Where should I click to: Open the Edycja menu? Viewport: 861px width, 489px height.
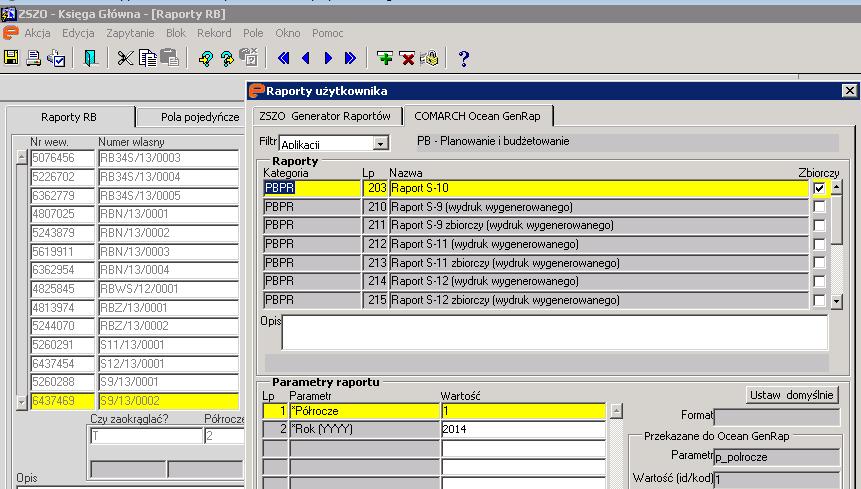click(x=78, y=33)
